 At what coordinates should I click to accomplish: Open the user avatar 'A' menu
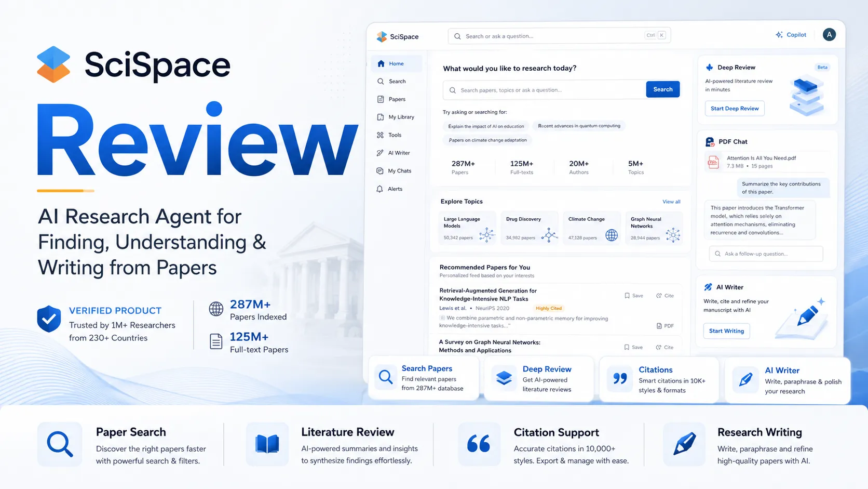tap(829, 35)
